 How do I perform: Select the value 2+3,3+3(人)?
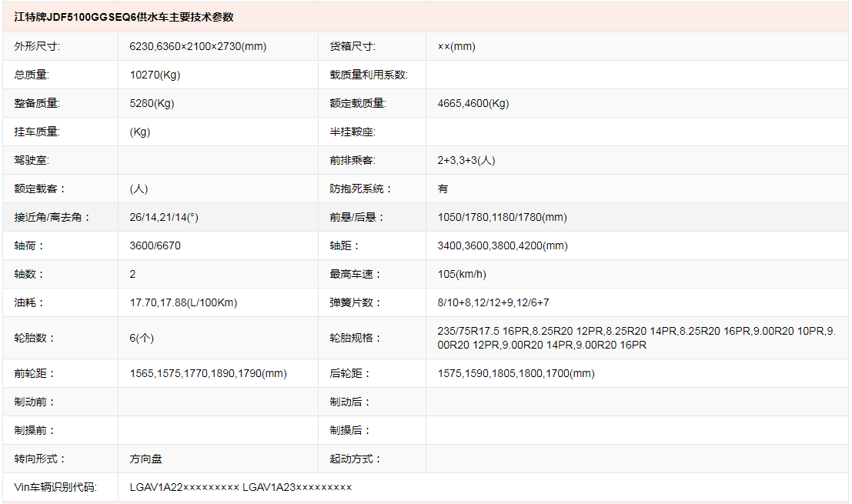click(x=466, y=160)
